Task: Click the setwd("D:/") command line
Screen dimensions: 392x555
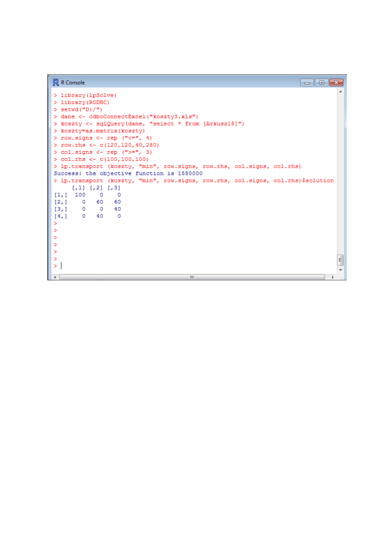Action: click(83, 109)
